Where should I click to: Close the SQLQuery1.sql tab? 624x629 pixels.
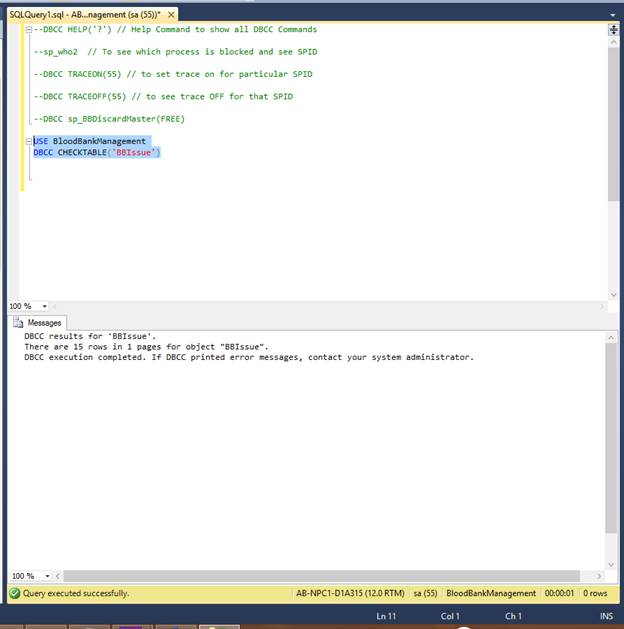tap(171, 15)
